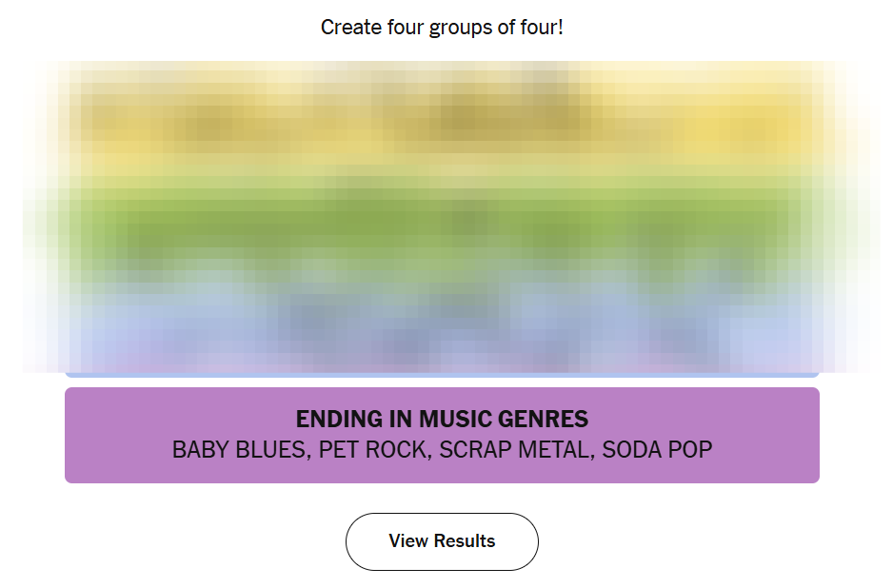This screenshot has height=588, width=893.
Task: Click the Create four groups of four heading
Action: [442, 28]
